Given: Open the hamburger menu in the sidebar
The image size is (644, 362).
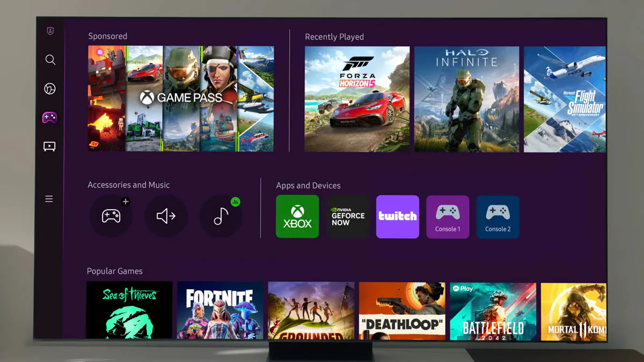Looking at the screenshot, I should 49,198.
